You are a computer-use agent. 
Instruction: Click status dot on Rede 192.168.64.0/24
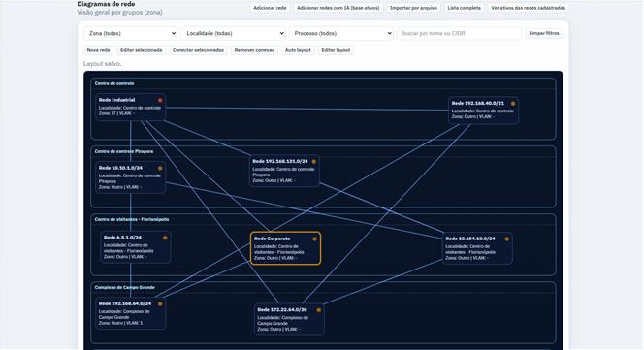(x=160, y=304)
